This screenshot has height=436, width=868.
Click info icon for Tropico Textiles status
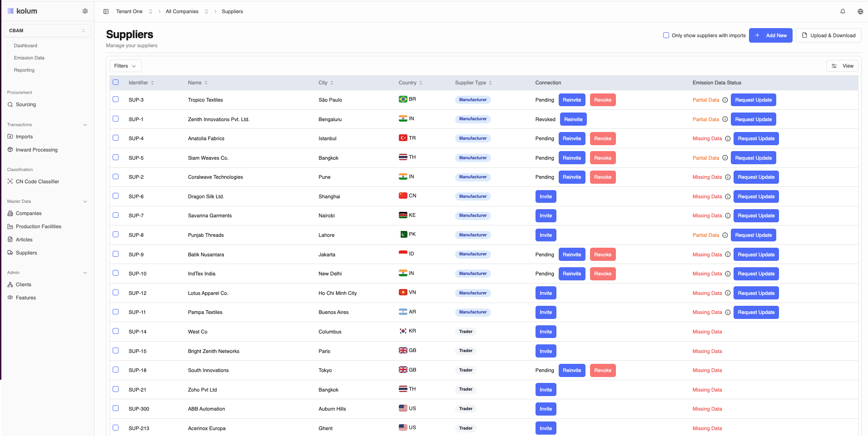pos(725,100)
